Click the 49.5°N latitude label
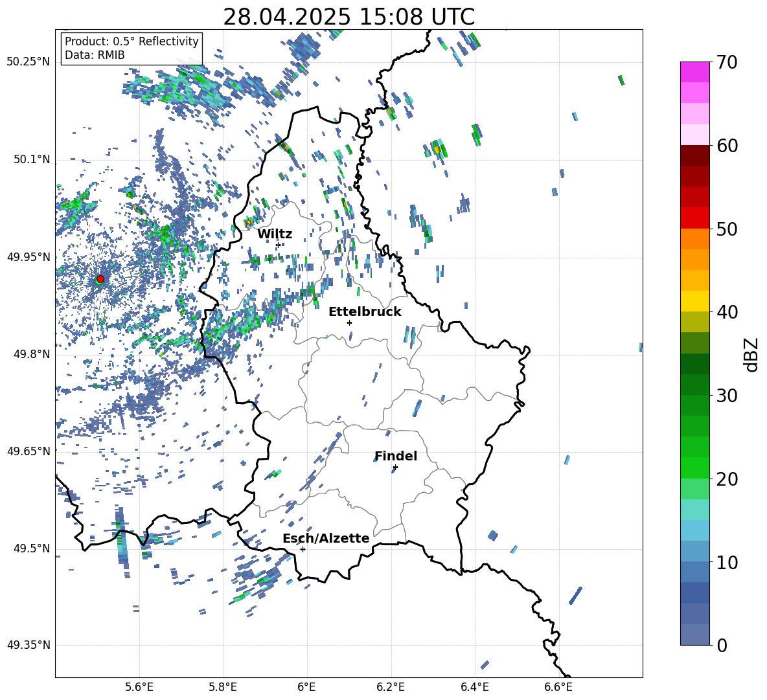 point(31,548)
